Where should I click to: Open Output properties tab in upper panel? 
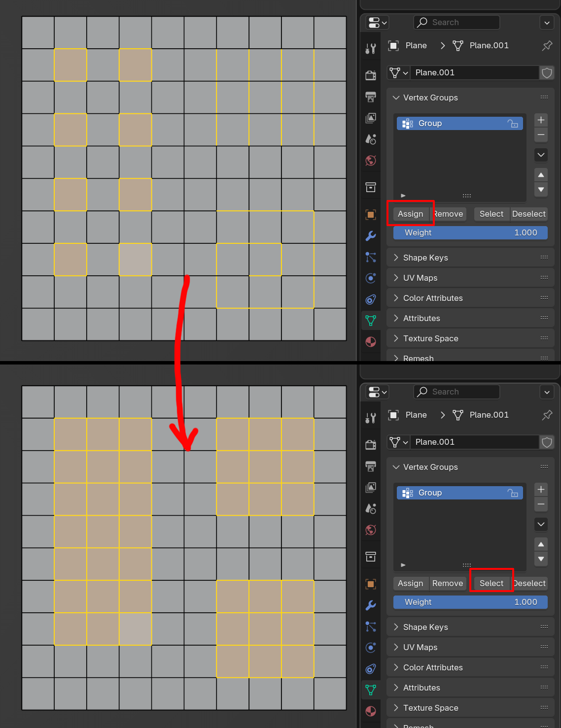(x=371, y=97)
